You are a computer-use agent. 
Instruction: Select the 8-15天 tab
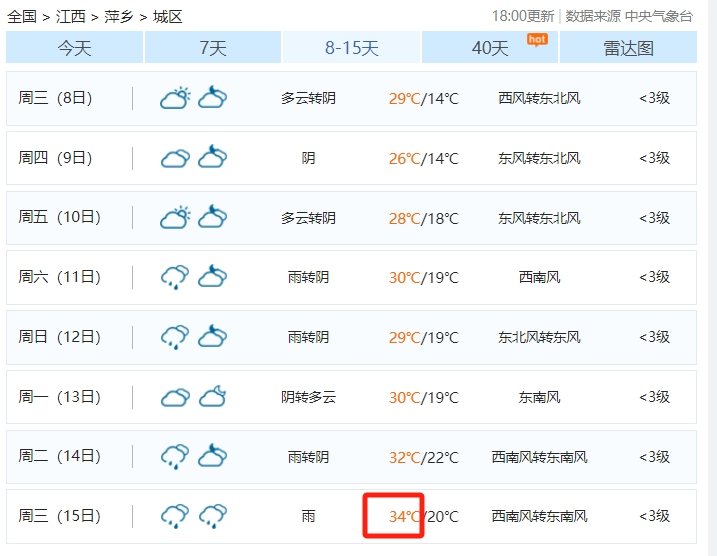click(x=352, y=48)
